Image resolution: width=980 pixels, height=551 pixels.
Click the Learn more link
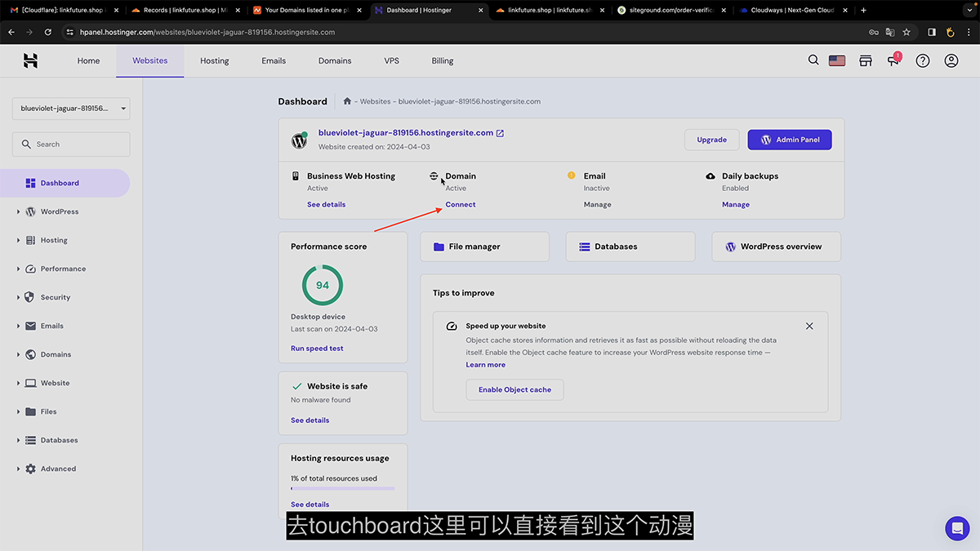(486, 365)
